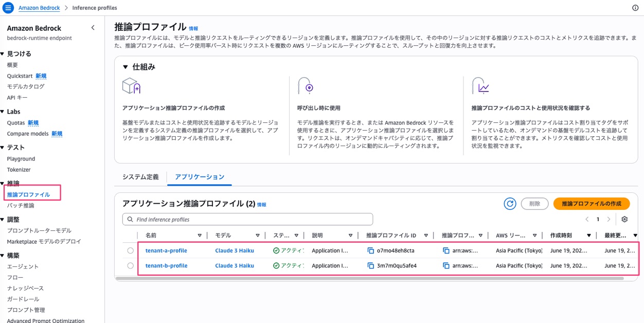This screenshot has height=323, width=644.
Task: Click Amazon Bedrock breadcrumb link
Action: (39, 8)
